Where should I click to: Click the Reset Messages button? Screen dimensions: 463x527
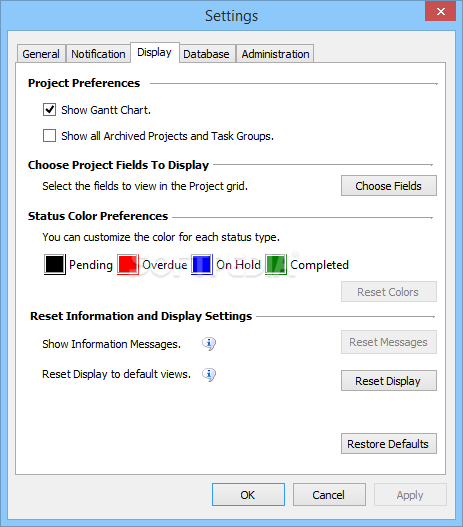click(x=389, y=342)
